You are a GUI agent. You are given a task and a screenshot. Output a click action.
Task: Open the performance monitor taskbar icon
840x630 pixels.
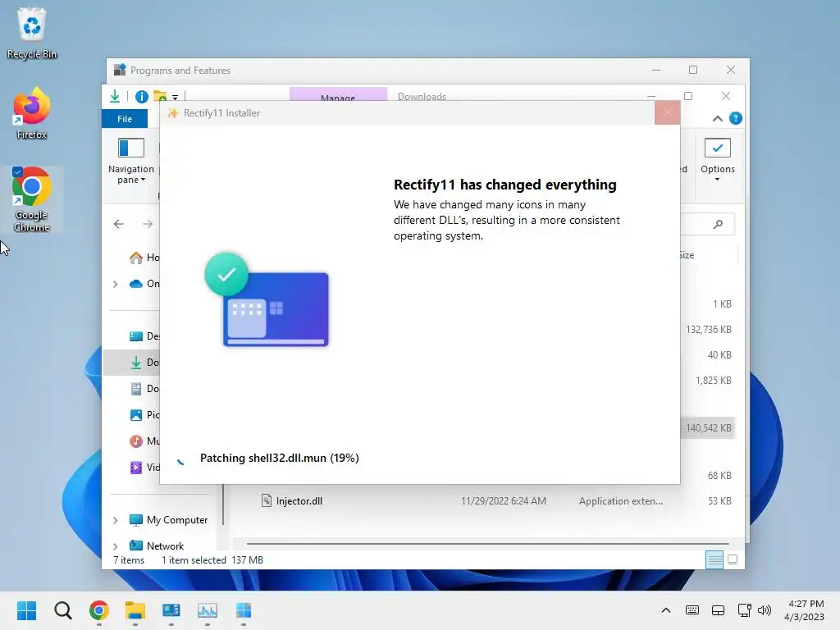(208, 610)
